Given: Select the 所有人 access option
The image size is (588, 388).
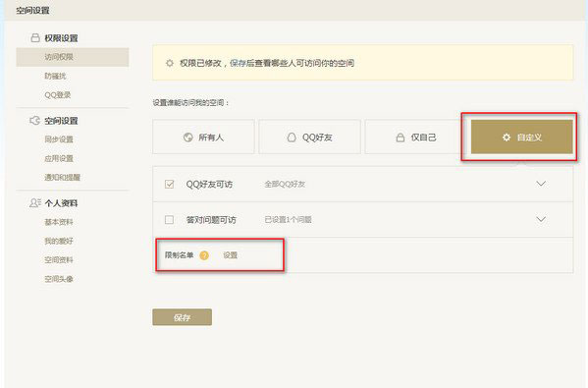Looking at the screenshot, I should pos(203,137).
